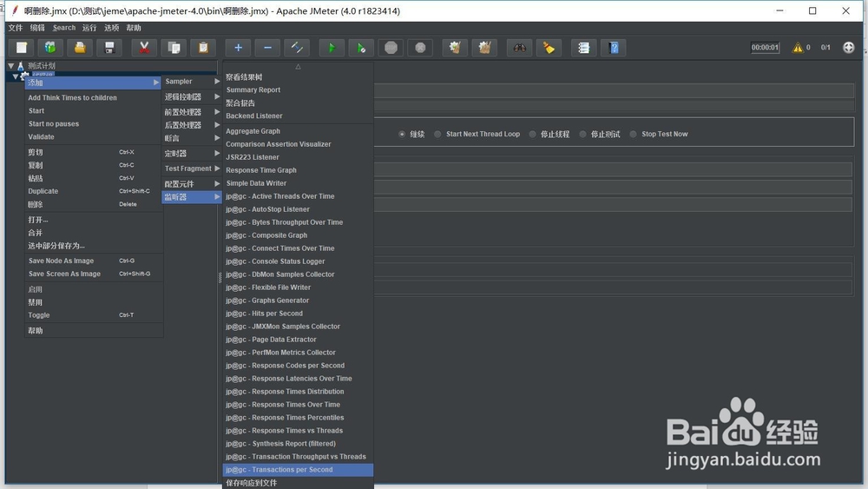This screenshot has width=868, height=489.
Task: Expand the Test Fragment submenu
Action: click(192, 169)
